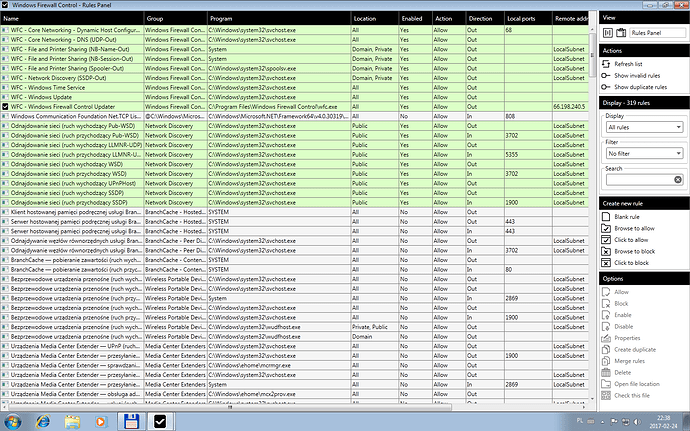The height and width of the screenshot is (431, 690).
Task: Select rule 'Windows Communication Foundation Net.TCP Lis...'
Action: click(x=294, y=116)
